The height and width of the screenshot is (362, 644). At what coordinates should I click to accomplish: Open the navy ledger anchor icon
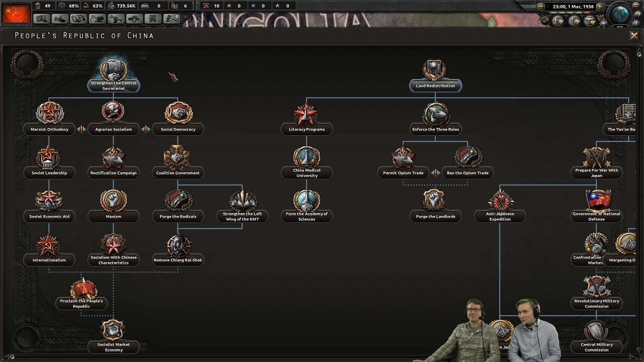[x=574, y=21]
